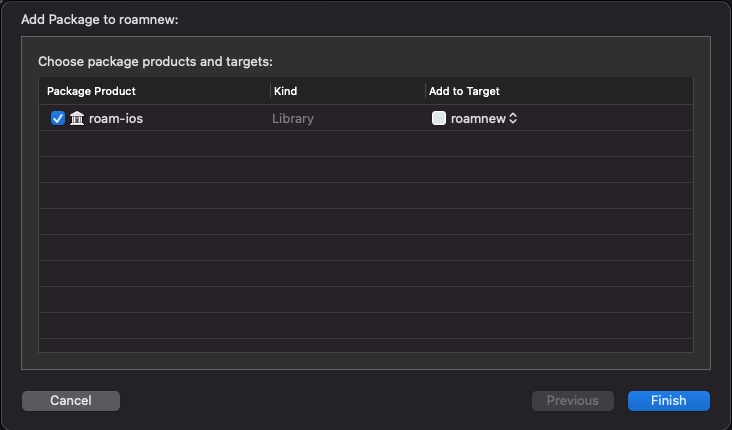
Task: Expand the roamnew Add to Target popup
Action: click(474, 118)
